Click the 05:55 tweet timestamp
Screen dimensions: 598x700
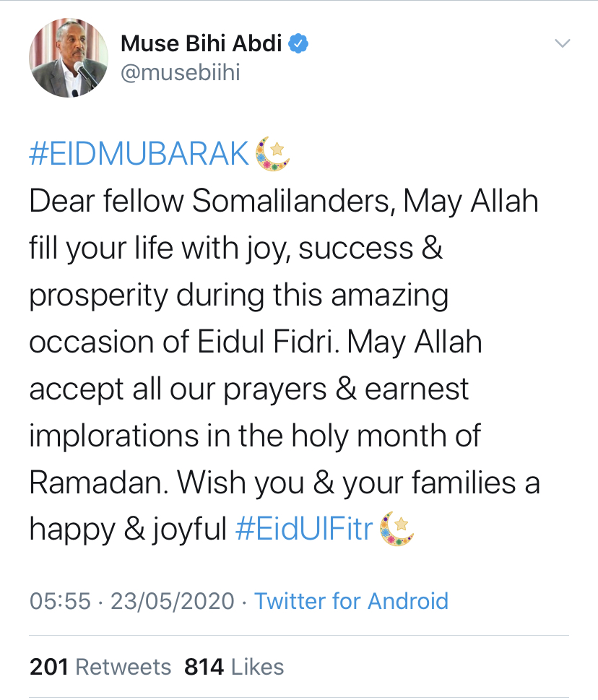point(59,601)
